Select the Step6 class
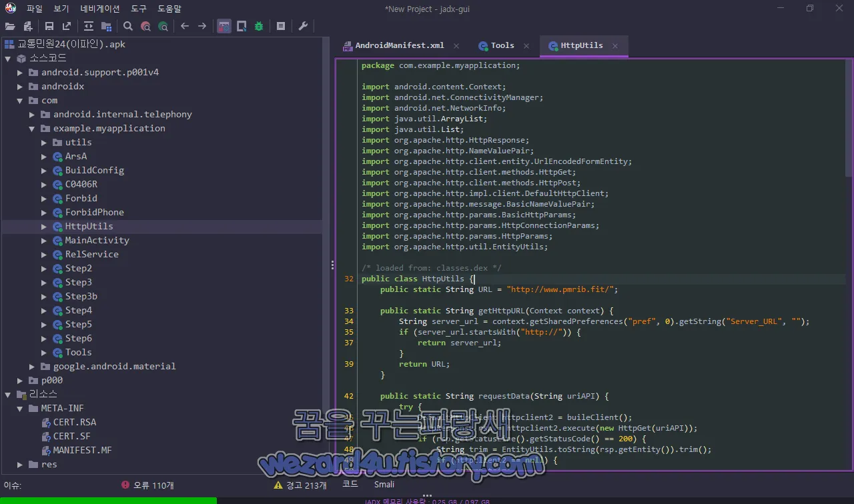Image resolution: width=854 pixels, height=504 pixels. (x=78, y=338)
